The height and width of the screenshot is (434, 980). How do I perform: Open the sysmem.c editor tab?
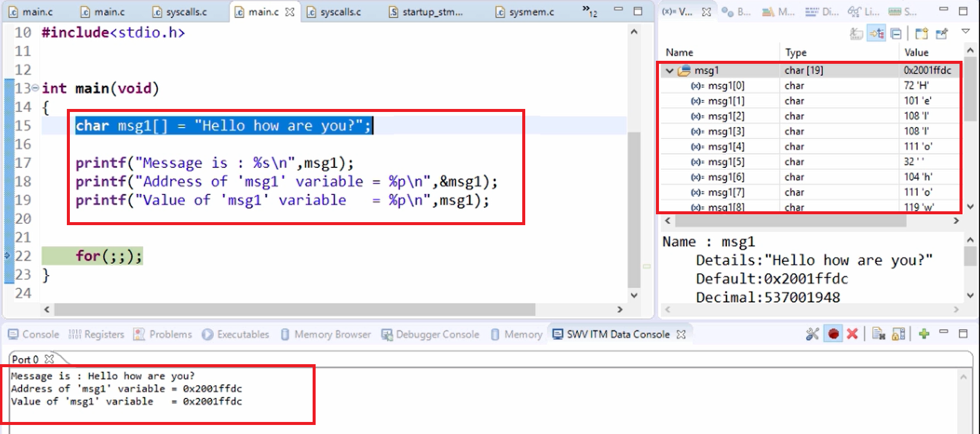pyautogui.click(x=525, y=11)
